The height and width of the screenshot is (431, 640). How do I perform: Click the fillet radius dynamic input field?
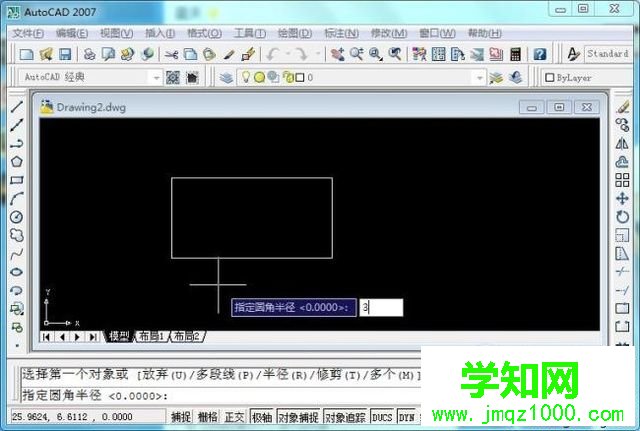point(381,307)
